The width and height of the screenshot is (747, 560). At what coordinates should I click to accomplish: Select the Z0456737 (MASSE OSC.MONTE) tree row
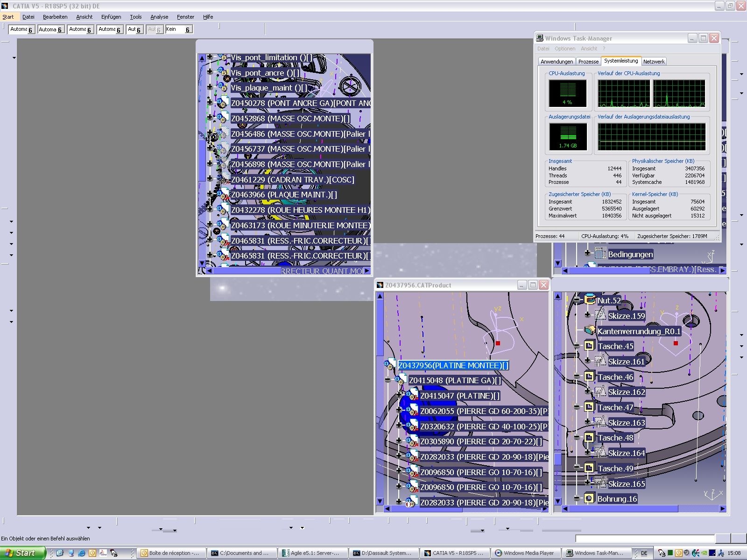click(x=301, y=149)
